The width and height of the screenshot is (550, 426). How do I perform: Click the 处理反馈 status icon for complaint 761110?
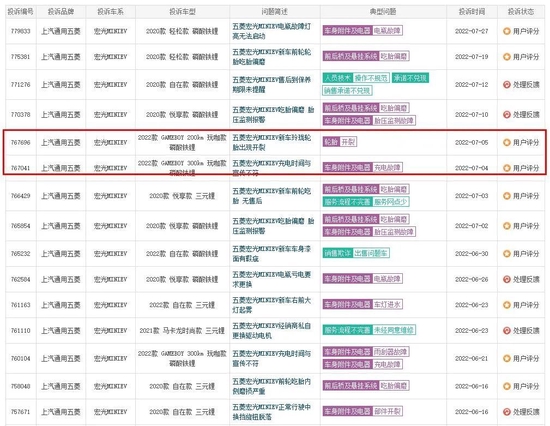click(507, 331)
